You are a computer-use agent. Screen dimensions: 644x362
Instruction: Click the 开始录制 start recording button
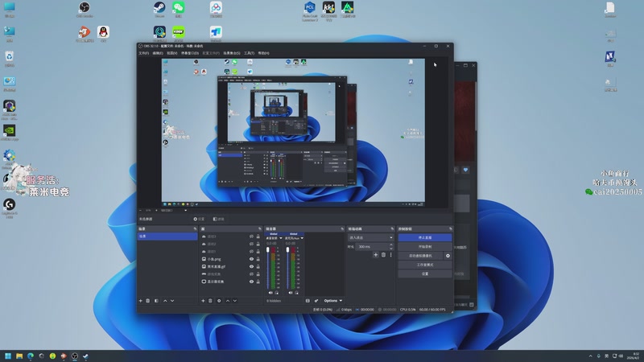point(424,247)
